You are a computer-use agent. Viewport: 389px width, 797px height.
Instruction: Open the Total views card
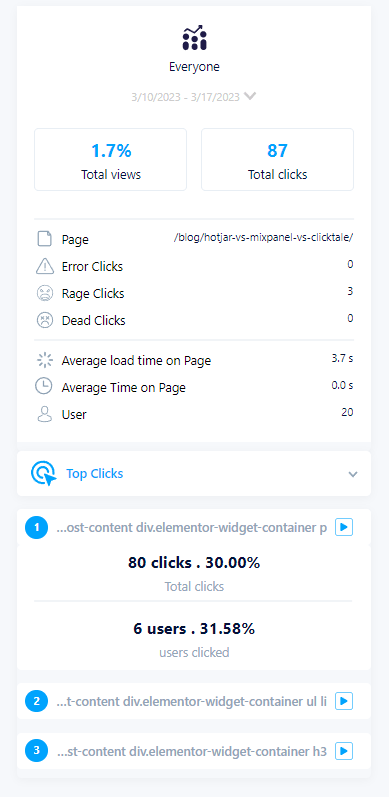(x=110, y=160)
